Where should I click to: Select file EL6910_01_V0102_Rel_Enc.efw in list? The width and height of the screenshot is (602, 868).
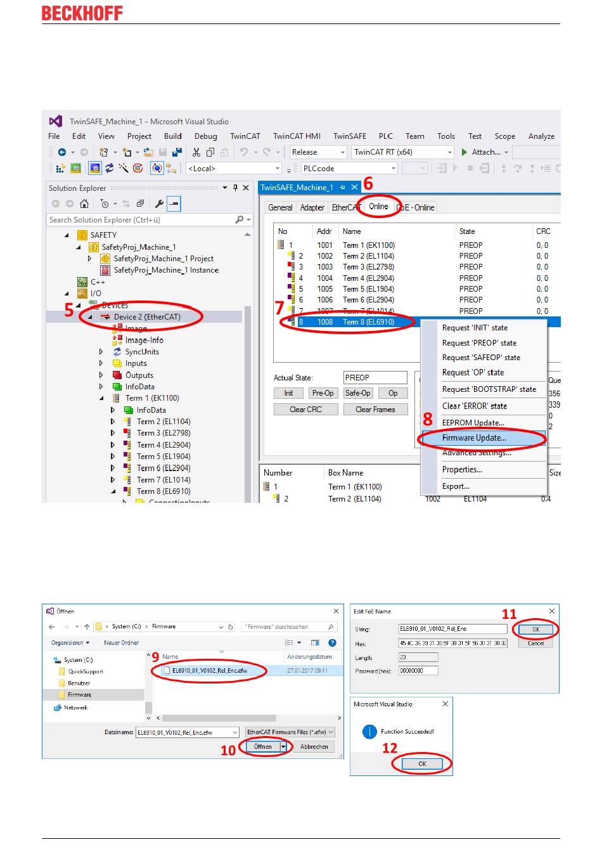point(209,670)
